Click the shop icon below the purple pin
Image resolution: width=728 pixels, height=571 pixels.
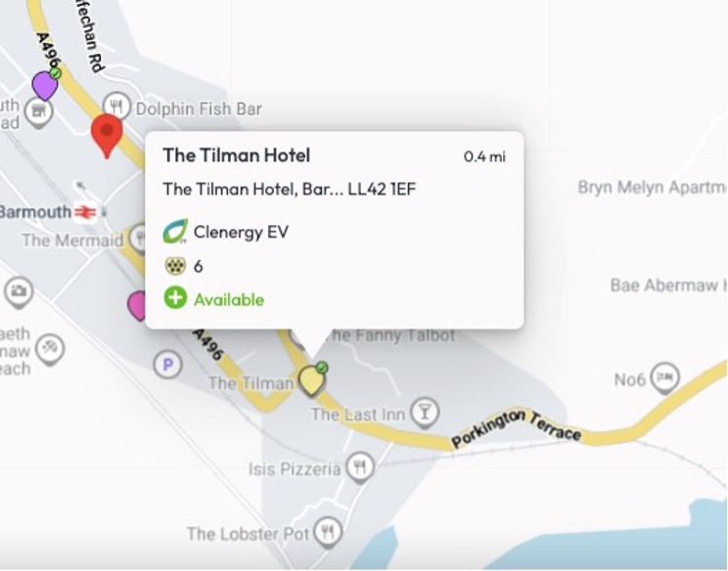pyautogui.click(x=38, y=113)
